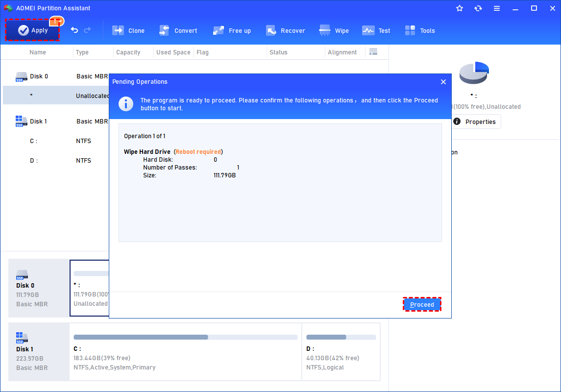Open the Clone tool
This screenshot has height=392, width=561.
click(128, 30)
